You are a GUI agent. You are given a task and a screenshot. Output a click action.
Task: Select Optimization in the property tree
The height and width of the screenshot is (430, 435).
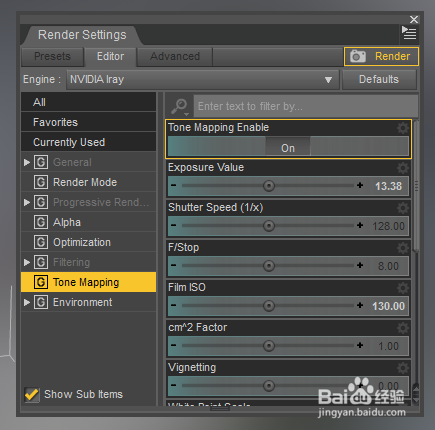[88, 242]
